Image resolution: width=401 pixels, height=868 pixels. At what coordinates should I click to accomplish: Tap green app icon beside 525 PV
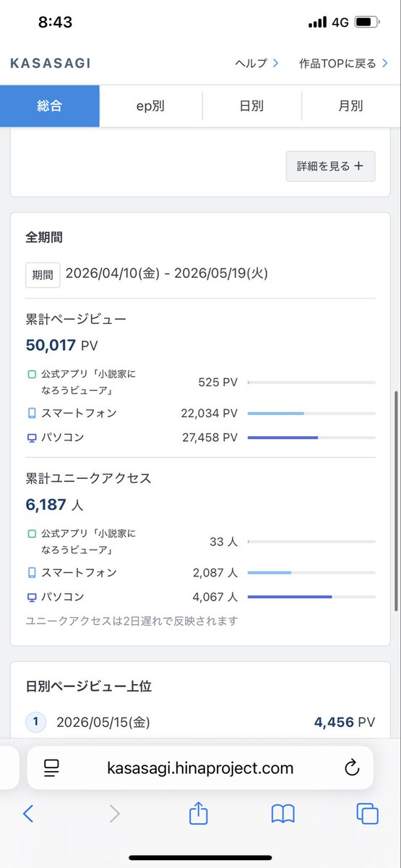[31, 375]
